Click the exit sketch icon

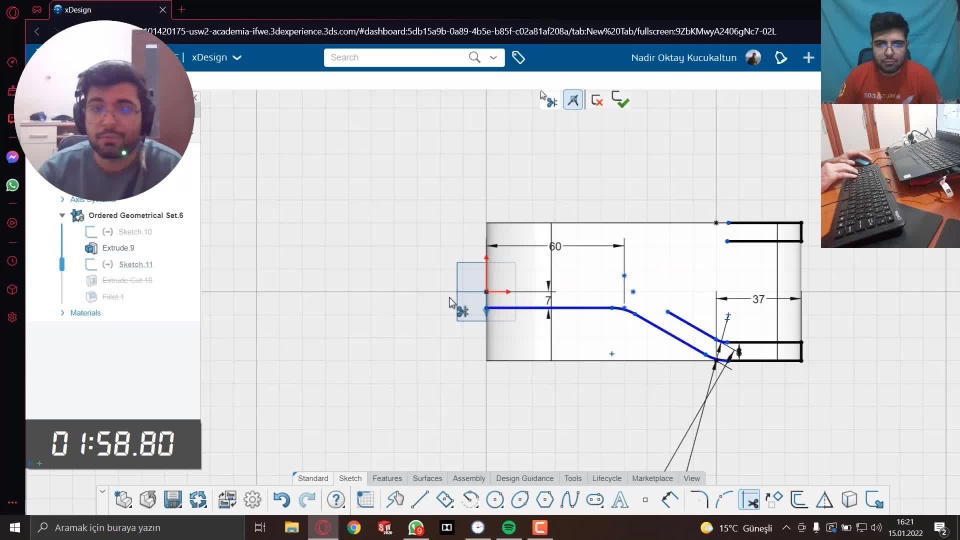(874, 500)
